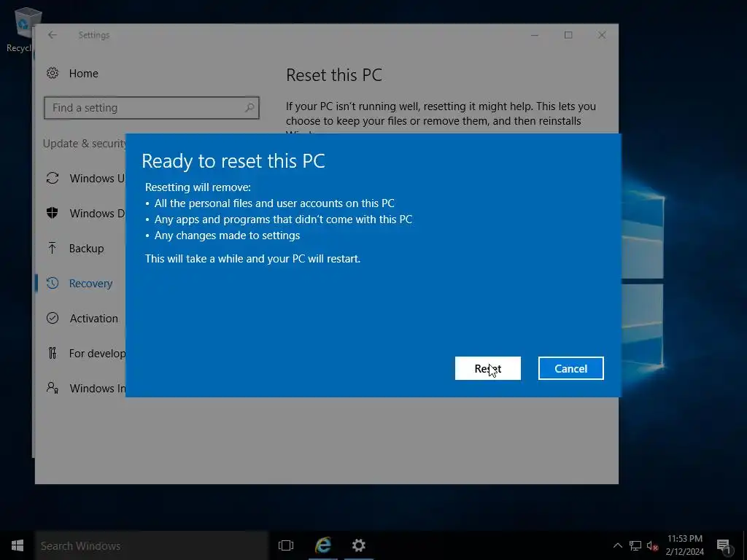Open Task View from the taskbar
Viewport: 747px width, 560px height.
286,545
